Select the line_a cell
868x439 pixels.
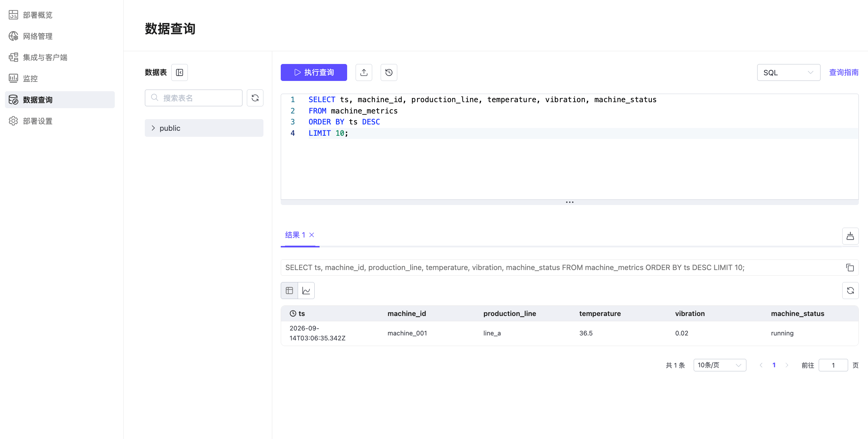pyautogui.click(x=492, y=333)
